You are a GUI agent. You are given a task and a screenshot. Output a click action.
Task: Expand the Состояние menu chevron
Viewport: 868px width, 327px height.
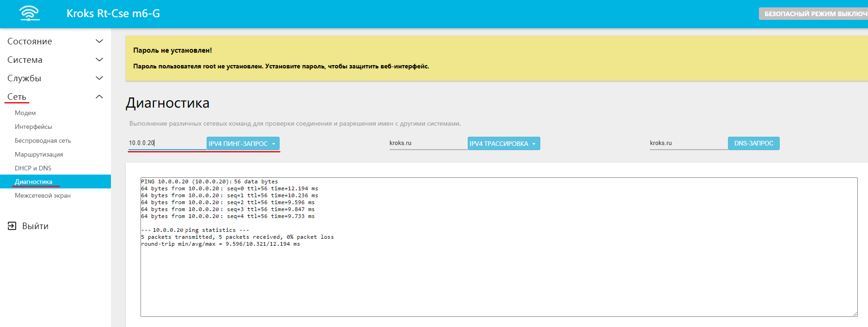point(99,41)
